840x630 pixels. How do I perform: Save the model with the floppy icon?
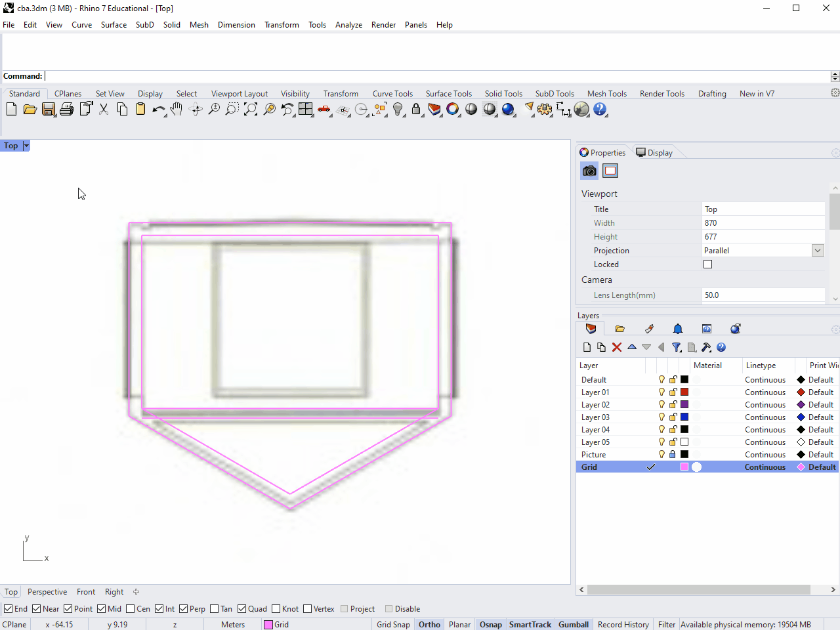pos(48,110)
